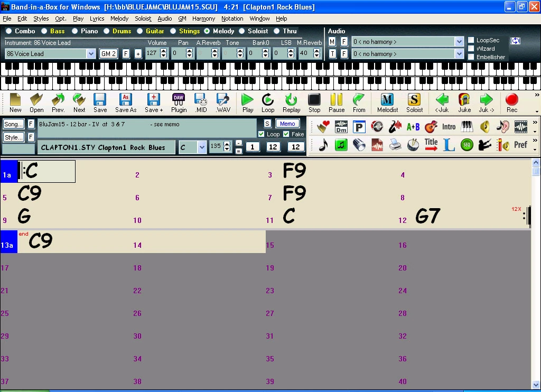Select the Piano part radio button
This screenshot has width=541, height=392.
75,31
